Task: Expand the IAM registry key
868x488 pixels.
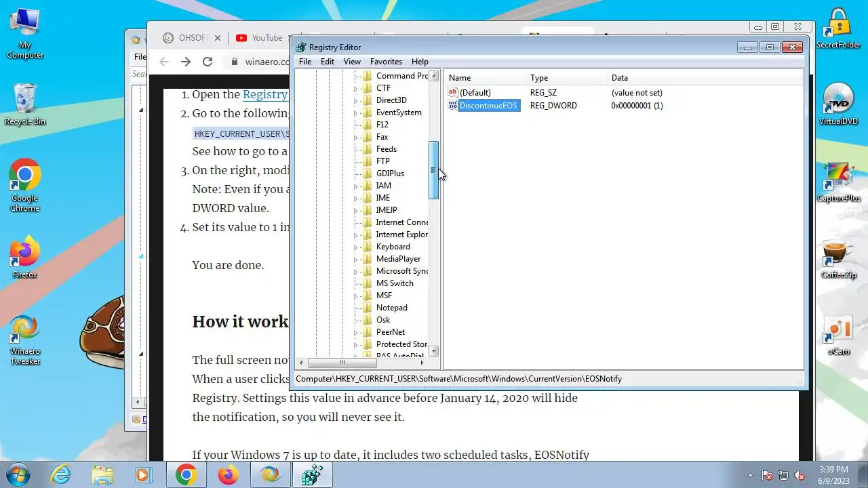Action: pos(355,186)
